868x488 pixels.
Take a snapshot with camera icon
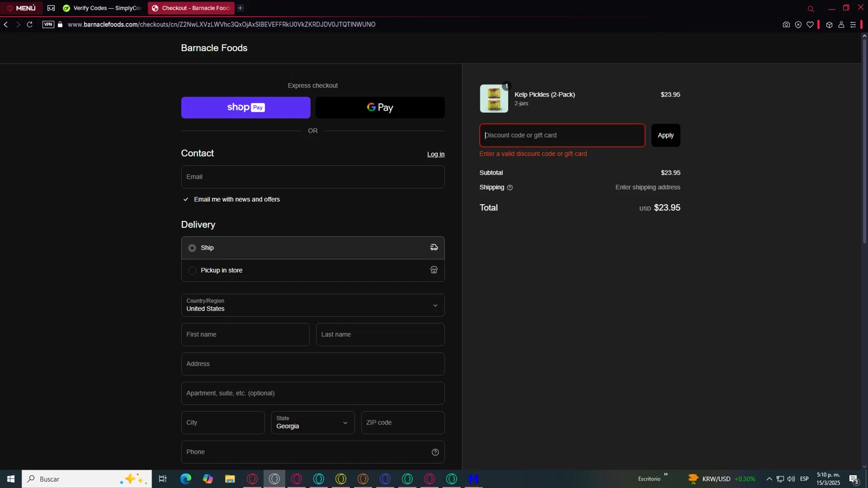786,24
